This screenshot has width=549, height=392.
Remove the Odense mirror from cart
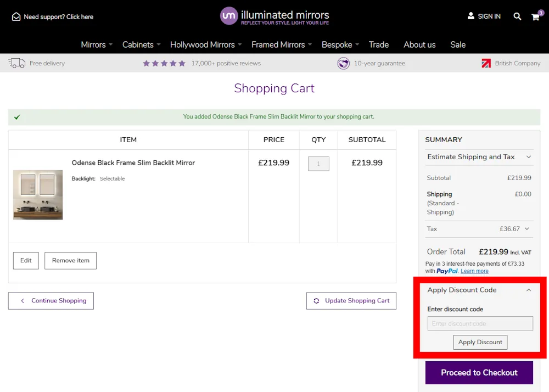tap(70, 260)
